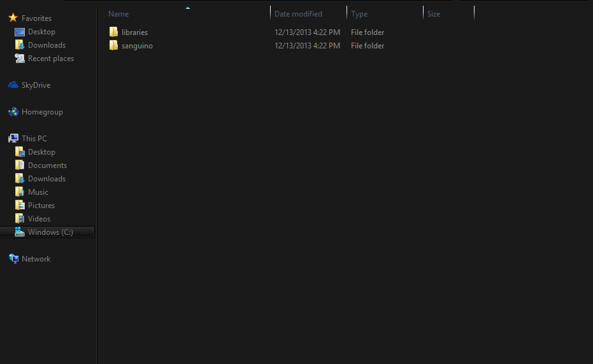Click the Videos folder icon
Image resolution: width=593 pixels, height=364 pixels.
coord(20,218)
